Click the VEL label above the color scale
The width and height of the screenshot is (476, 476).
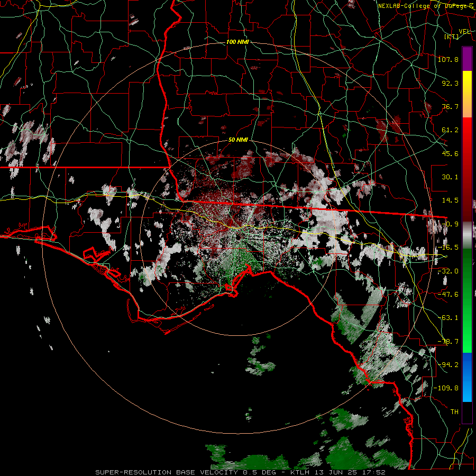click(465, 32)
